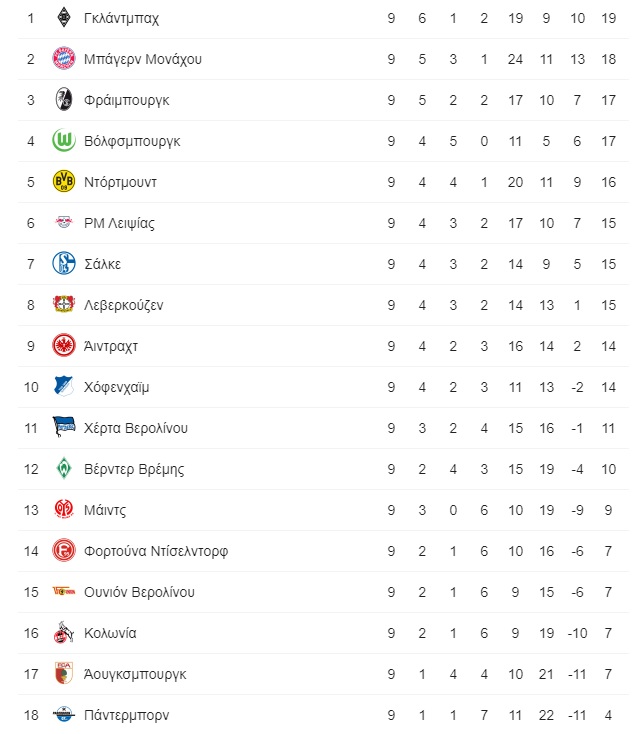Open the Ουνιόν Βερολίνου team name

[139, 592]
